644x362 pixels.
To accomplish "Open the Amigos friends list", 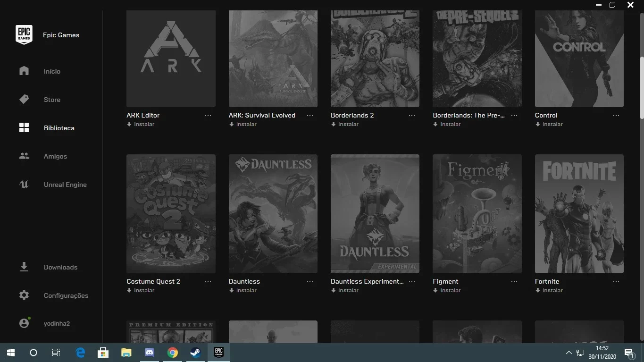I will [55, 156].
